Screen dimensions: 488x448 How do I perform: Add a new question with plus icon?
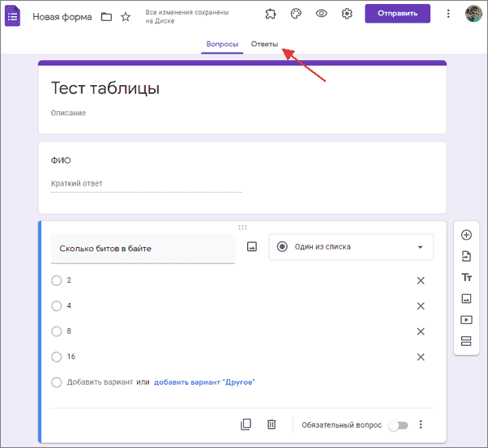(466, 235)
